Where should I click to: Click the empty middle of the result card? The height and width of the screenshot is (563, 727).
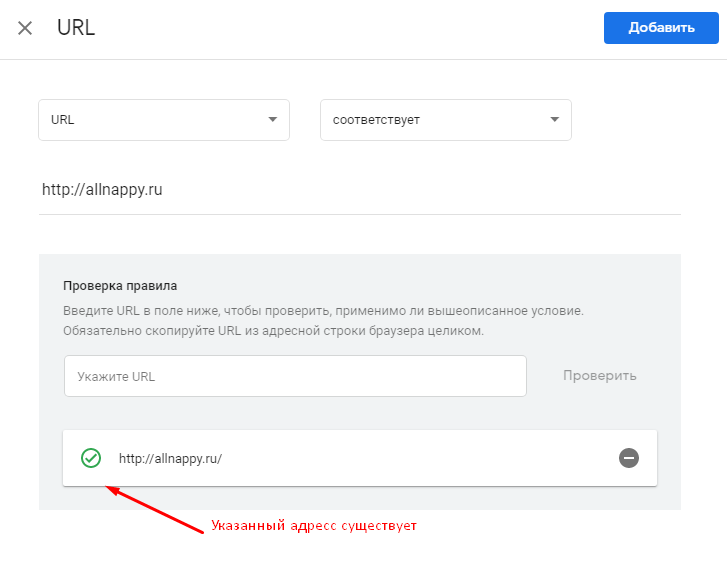[x=420, y=459]
